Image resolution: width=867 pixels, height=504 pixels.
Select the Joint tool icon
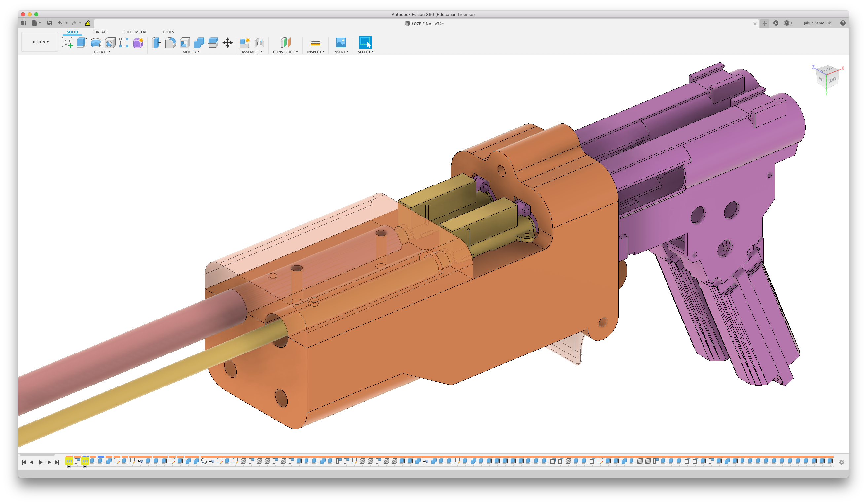(x=259, y=43)
